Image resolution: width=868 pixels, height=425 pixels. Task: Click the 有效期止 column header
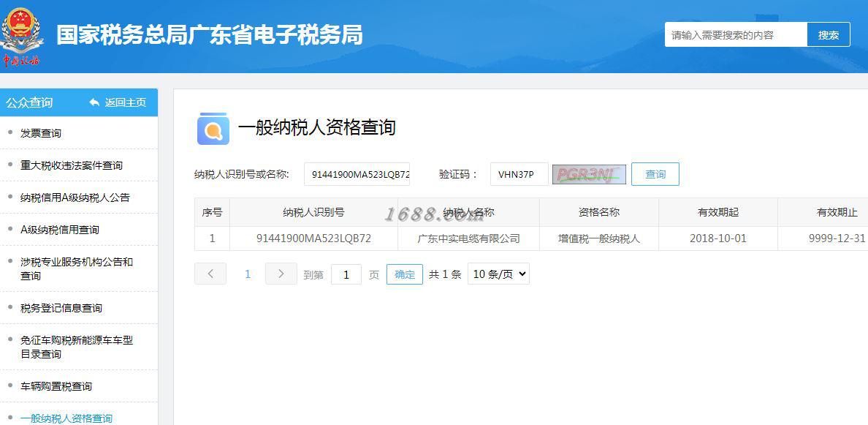(837, 212)
